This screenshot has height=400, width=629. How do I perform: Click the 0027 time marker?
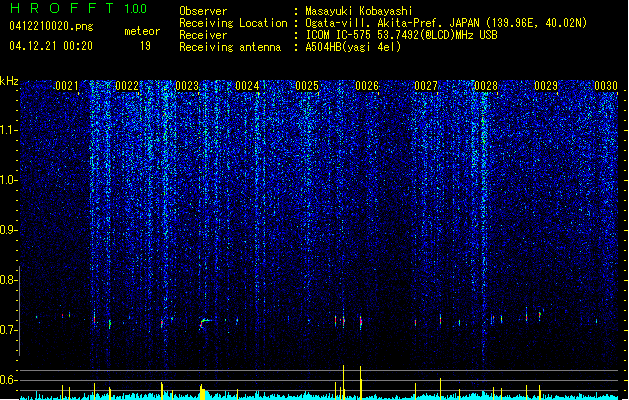pos(426,86)
